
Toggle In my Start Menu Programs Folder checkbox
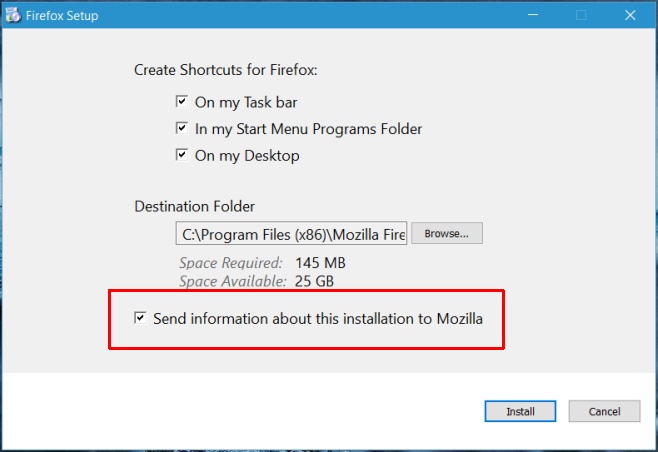tap(182, 128)
